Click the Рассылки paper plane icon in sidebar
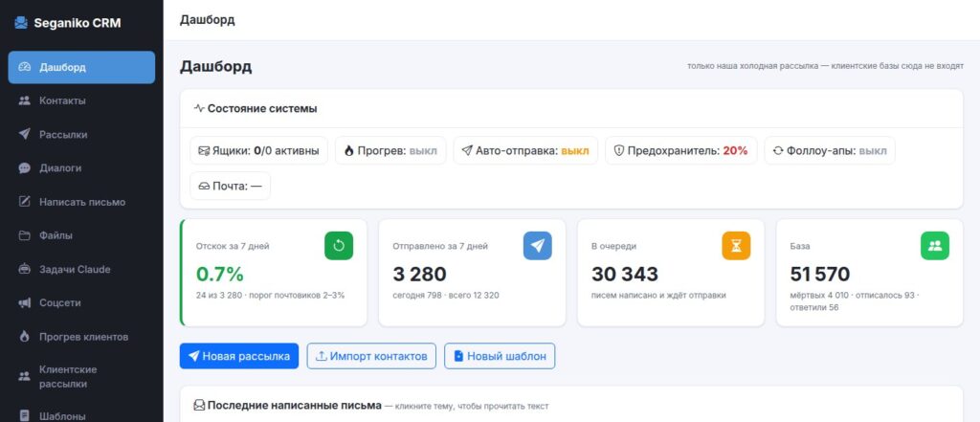Viewport: 980px width, 422px height. pyautogui.click(x=24, y=134)
